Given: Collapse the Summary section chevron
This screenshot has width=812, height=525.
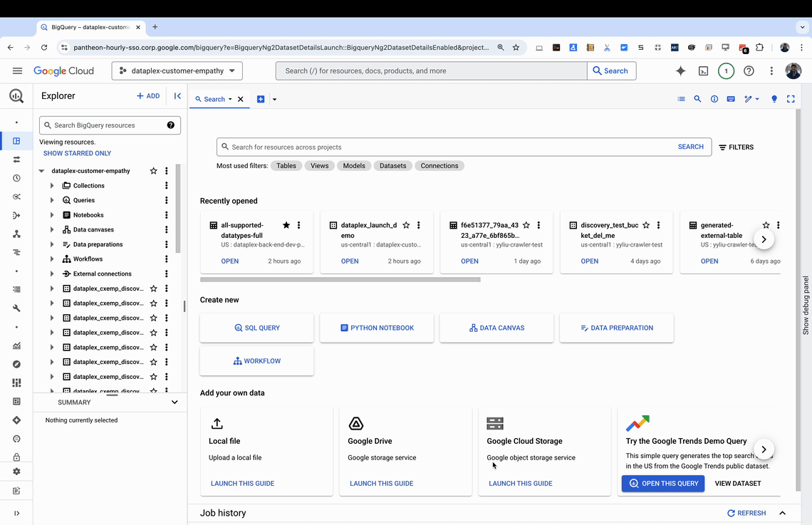Looking at the screenshot, I should tap(175, 402).
